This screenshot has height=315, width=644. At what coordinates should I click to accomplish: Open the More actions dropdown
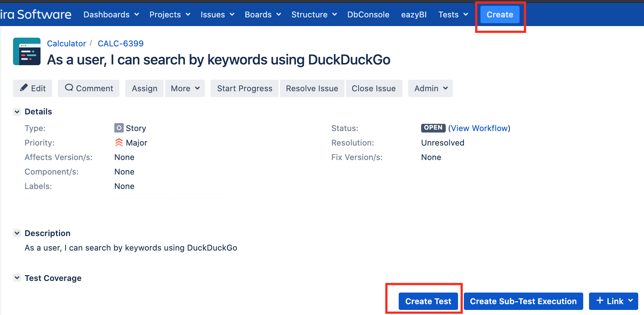tap(185, 88)
